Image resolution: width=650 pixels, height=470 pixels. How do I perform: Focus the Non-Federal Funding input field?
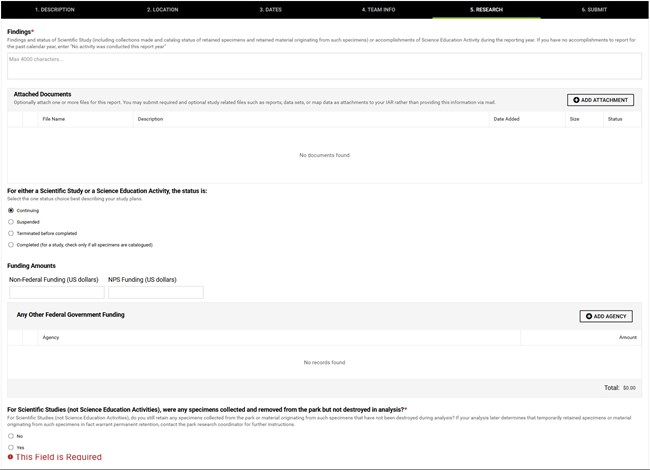(57, 292)
